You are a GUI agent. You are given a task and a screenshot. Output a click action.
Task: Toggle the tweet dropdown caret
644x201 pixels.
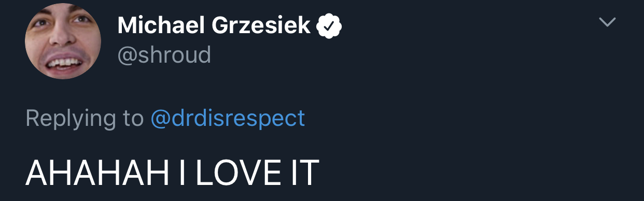click(x=607, y=22)
